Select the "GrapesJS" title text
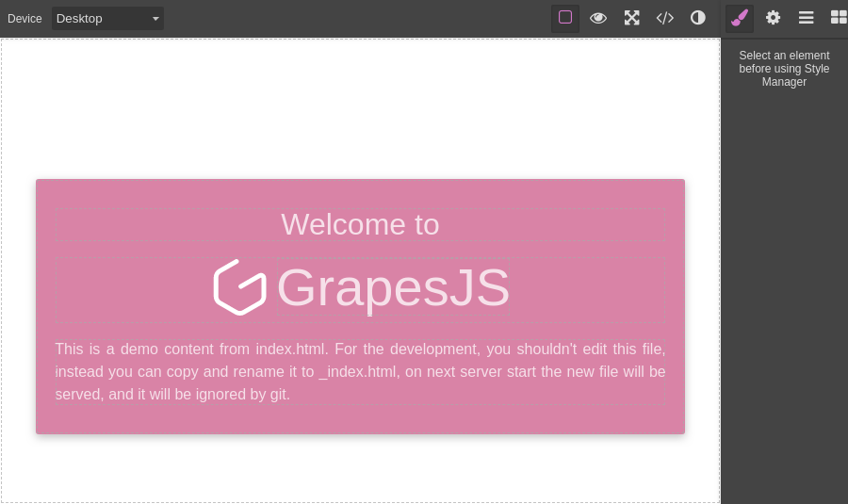Viewport: 848px width, 504px height. point(393,287)
